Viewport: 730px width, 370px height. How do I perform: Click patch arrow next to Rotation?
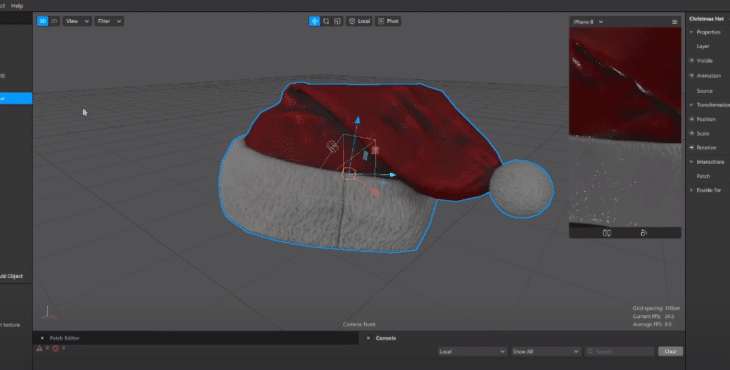(x=691, y=148)
